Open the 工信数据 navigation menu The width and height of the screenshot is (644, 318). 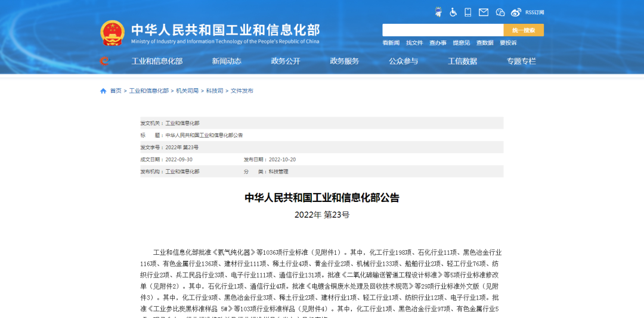pyautogui.click(x=462, y=61)
